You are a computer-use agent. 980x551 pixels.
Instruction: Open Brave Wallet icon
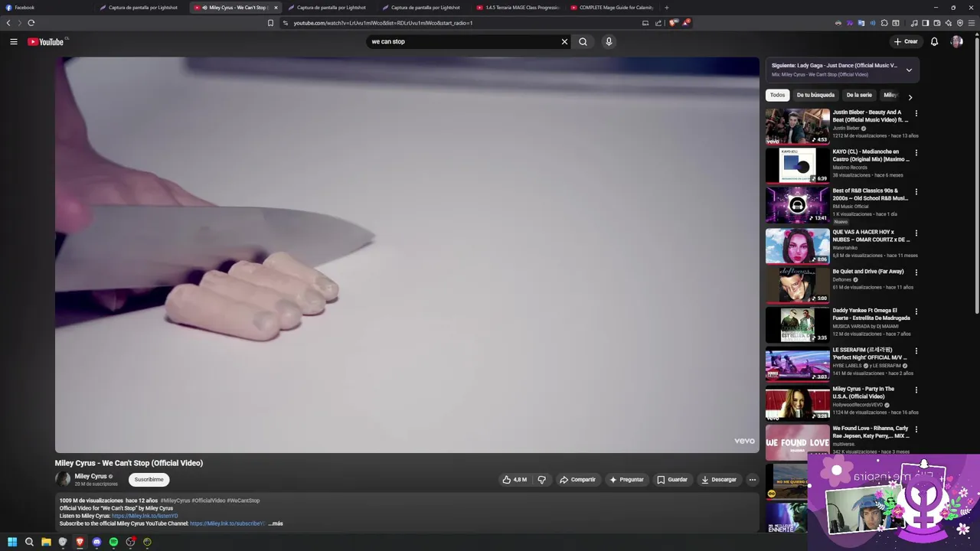(x=937, y=23)
